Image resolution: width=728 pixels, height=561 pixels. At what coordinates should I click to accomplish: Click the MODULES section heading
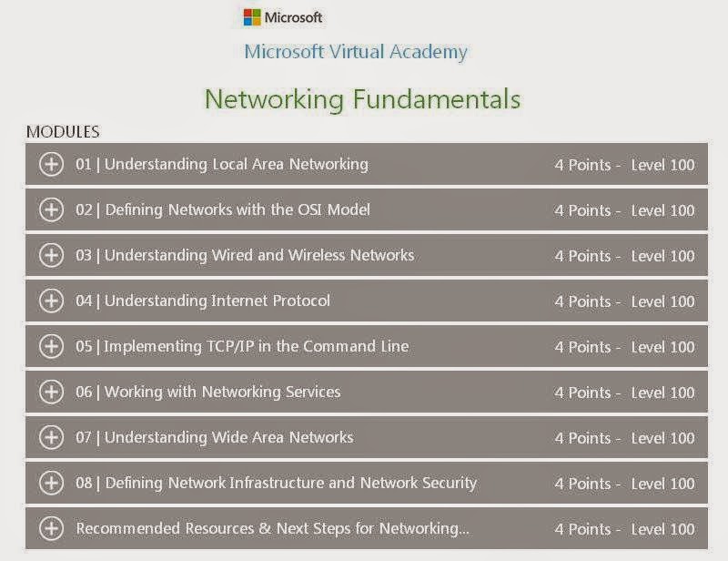[x=63, y=132]
